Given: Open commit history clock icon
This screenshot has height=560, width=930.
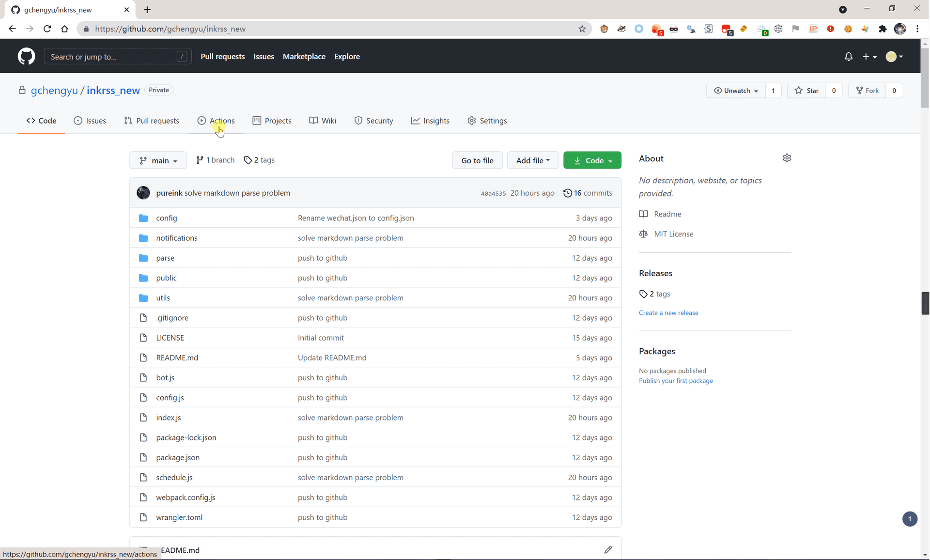Looking at the screenshot, I should pos(567,193).
